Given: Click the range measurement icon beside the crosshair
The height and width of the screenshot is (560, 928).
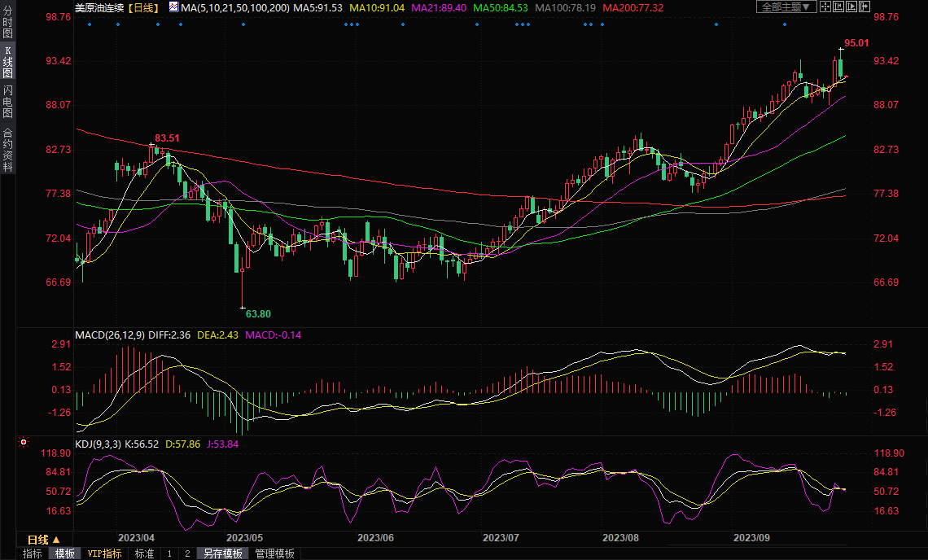Looking at the screenshot, I should (x=838, y=7).
